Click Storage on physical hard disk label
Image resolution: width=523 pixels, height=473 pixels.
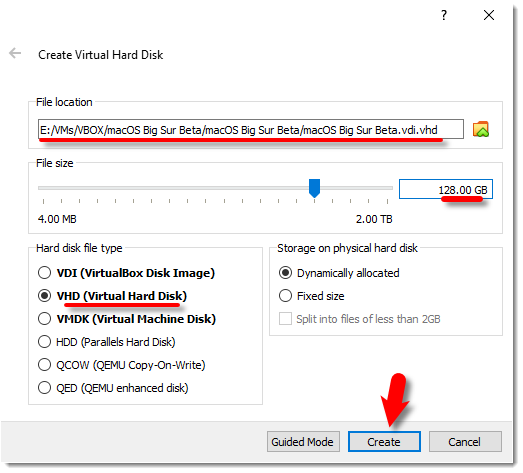[x=347, y=248]
